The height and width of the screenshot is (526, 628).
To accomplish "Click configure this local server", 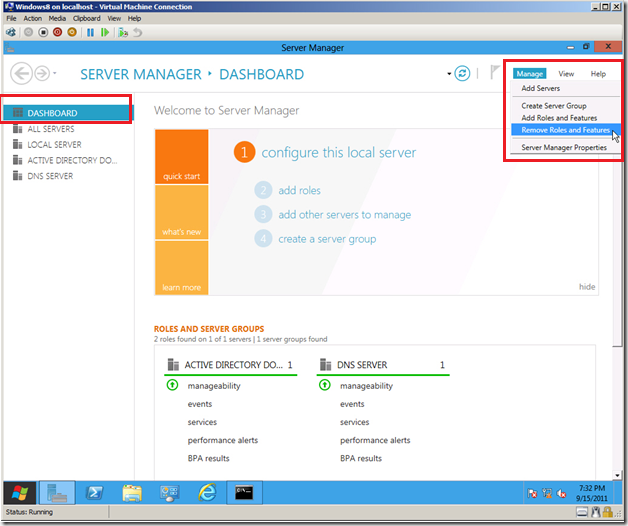I will tap(338, 153).
